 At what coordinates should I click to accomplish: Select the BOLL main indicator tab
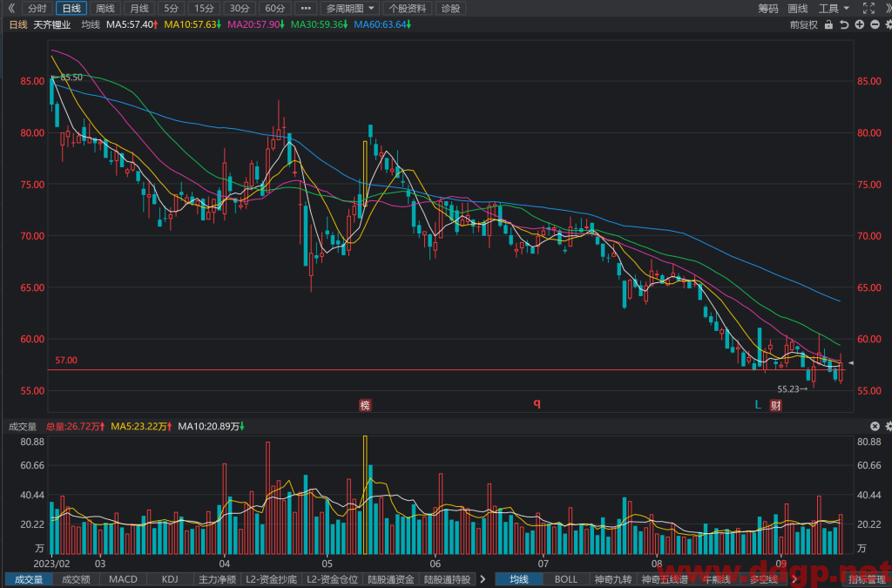[x=565, y=579]
